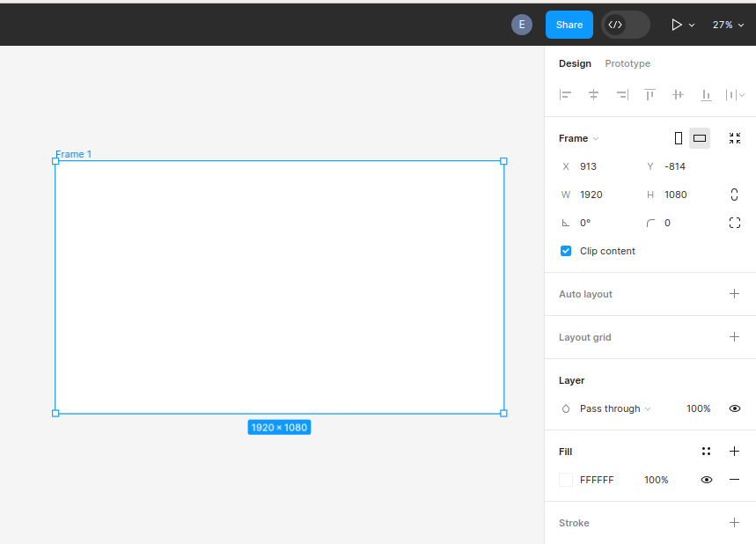Toggle constrain proportions lock icon
Screen dimensions: 756x544
coord(735,195)
